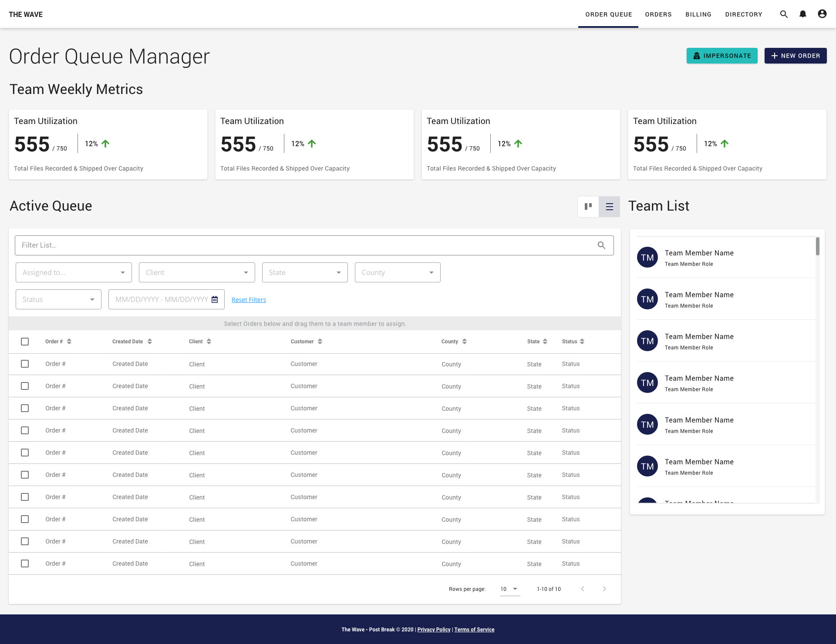Open the user account profile icon

[822, 14]
